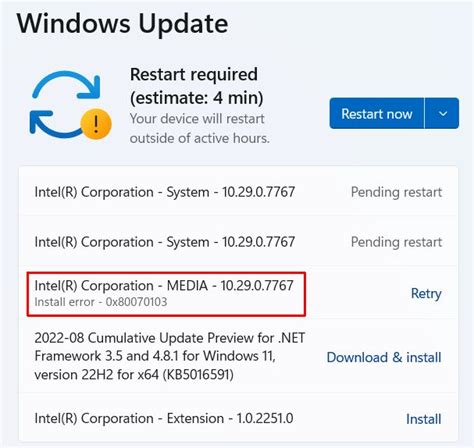
Task: Click the orange exclamation warning badge
Action: tap(96, 124)
